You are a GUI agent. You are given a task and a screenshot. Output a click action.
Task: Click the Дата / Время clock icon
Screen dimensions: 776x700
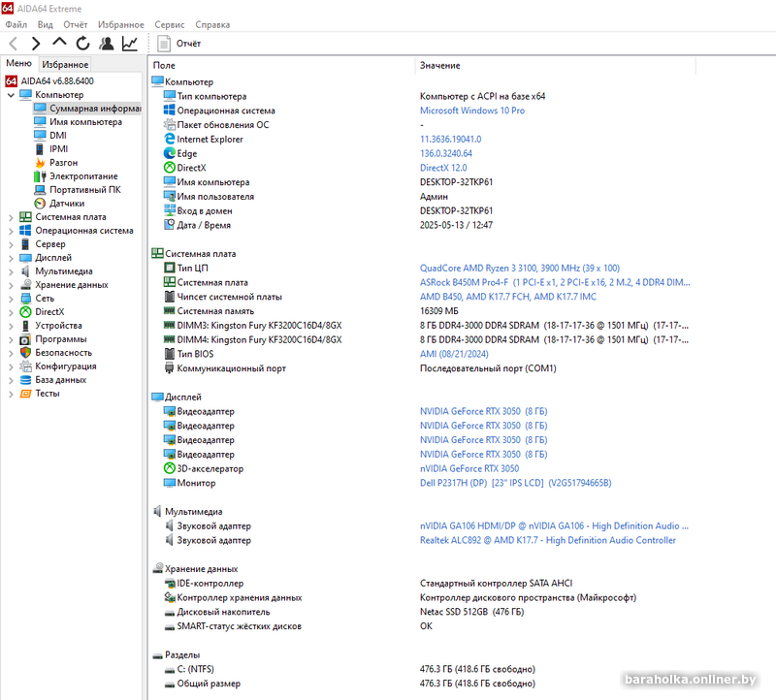[169, 225]
